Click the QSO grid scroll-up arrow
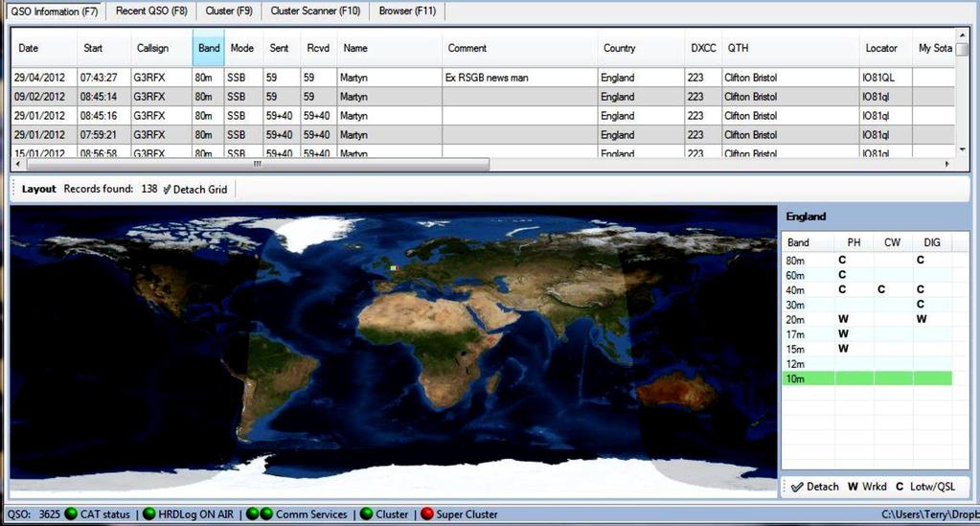980x526 pixels. pyautogui.click(x=962, y=35)
